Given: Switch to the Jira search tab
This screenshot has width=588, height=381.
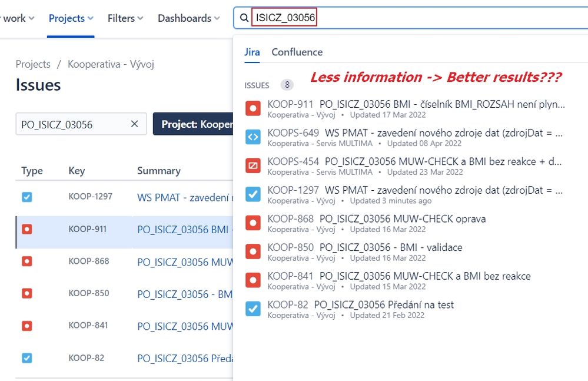Looking at the screenshot, I should (252, 52).
